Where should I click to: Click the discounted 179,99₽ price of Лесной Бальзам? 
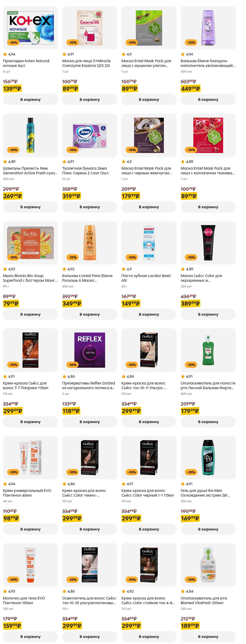pos(190,411)
